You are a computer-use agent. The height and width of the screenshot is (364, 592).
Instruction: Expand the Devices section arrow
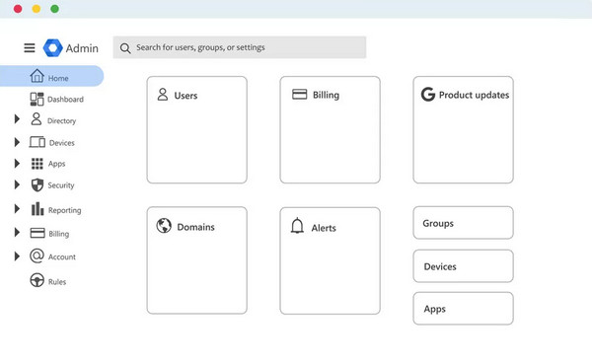(x=17, y=142)
